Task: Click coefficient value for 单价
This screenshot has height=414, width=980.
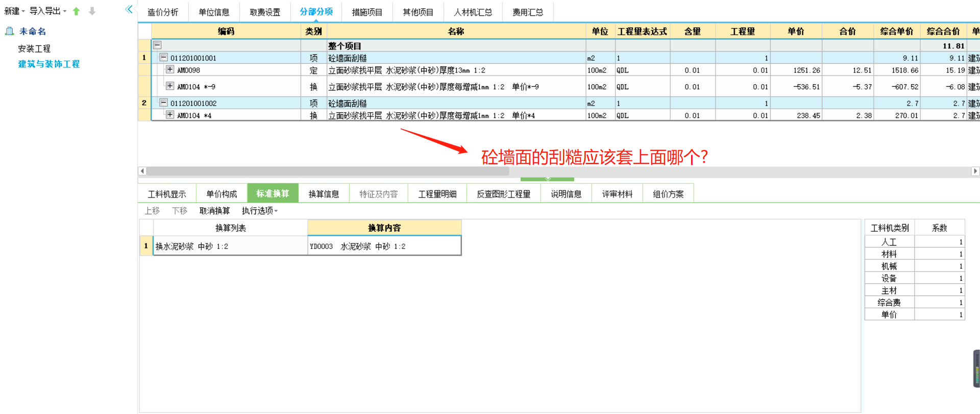Action: (939, 314)
